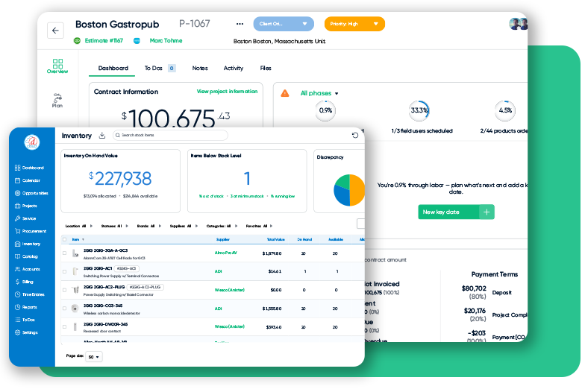The height and width of the screenshot is (392, 582).
Task: Open Wesco (Anixter) link in 2GIG-AC2-PLUG row
Action: [229, 290]
